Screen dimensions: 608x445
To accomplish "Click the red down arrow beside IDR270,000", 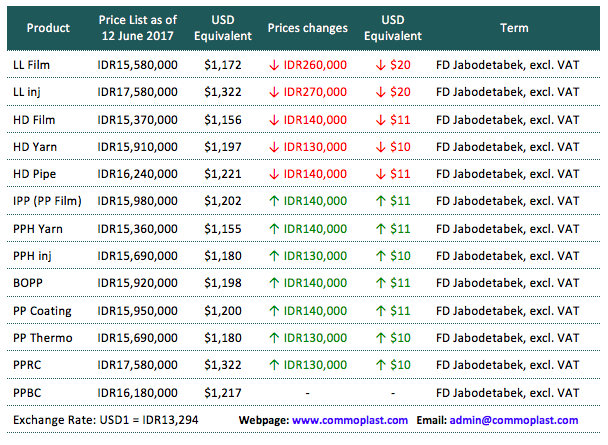I will pos(274,92).
